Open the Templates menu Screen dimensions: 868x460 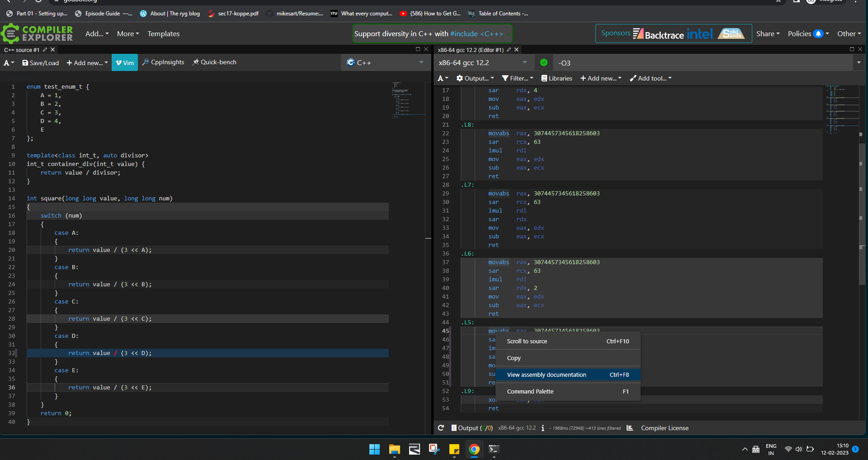[x=163, y=33]
